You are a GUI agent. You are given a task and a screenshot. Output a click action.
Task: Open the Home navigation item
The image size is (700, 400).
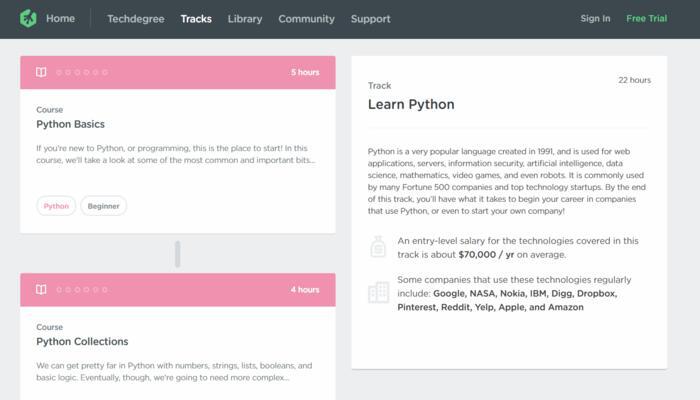coord(60,19)
